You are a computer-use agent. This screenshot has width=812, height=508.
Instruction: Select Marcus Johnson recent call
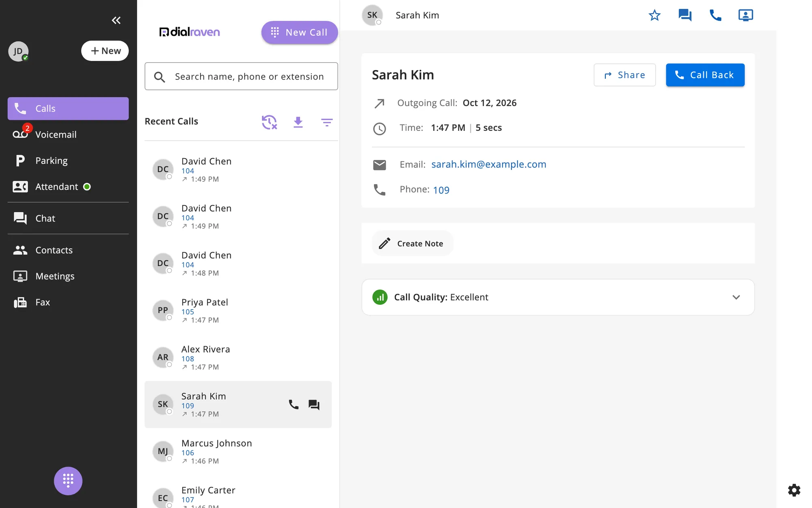coord(238,452)
